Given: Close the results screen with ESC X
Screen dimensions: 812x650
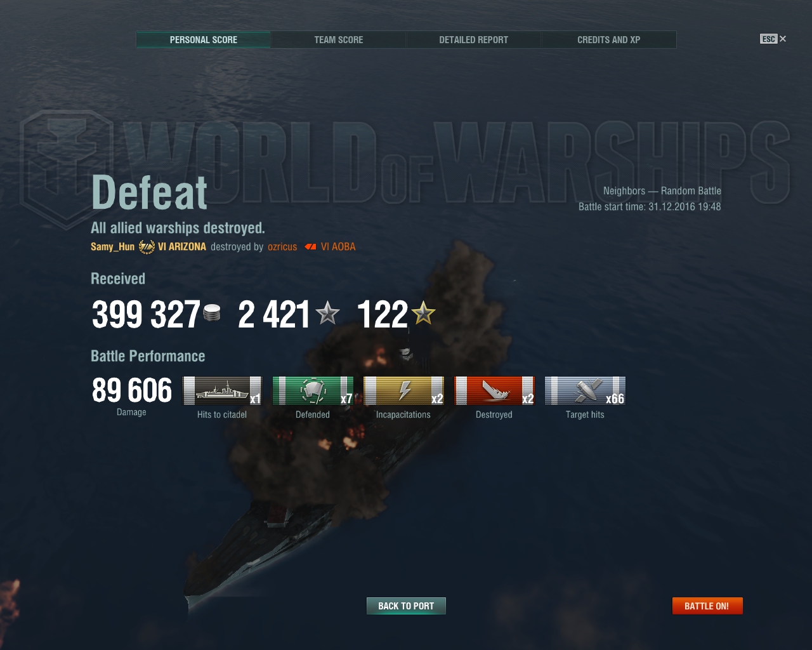Looking at the screenshot, I should click(773, 39).
